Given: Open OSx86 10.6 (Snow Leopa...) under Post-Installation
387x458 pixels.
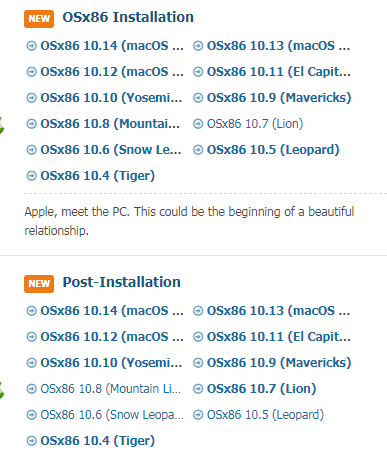Looking at the screenshot, I should [112, 415].
